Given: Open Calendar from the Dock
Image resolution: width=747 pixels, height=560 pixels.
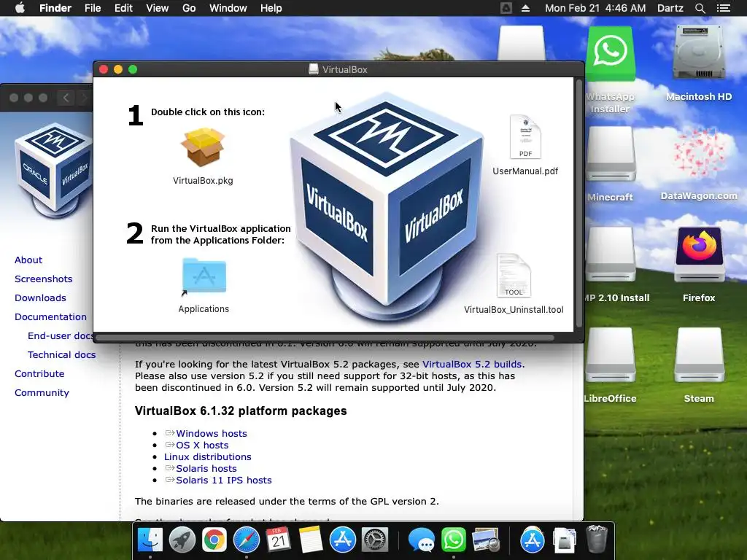Looking at the screenshot, I should (x=278, y=540).
